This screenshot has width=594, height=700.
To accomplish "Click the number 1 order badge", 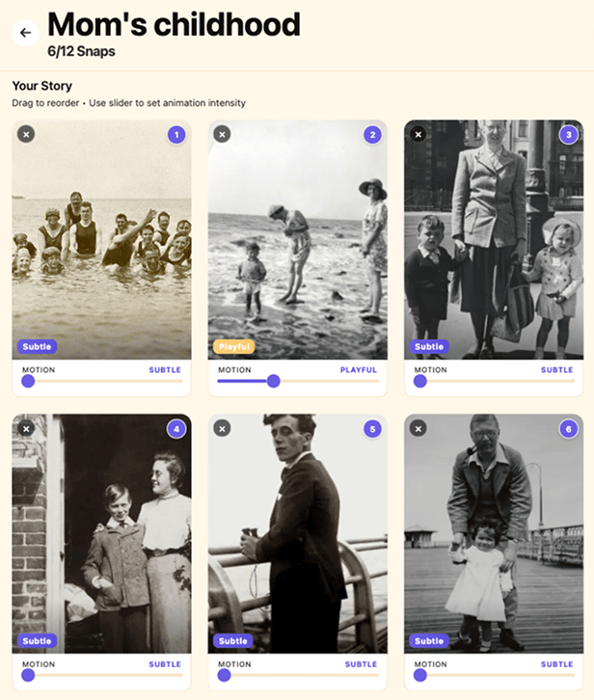I will pos(176,135).
